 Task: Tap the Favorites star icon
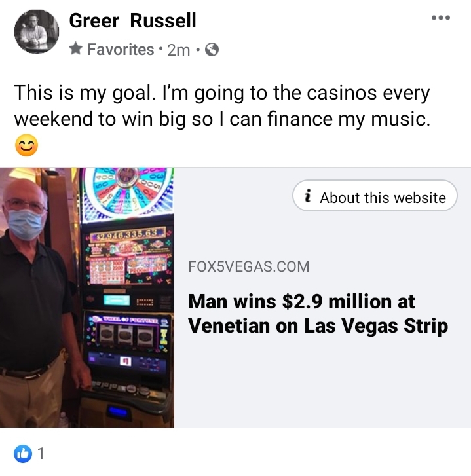[75, 48]
